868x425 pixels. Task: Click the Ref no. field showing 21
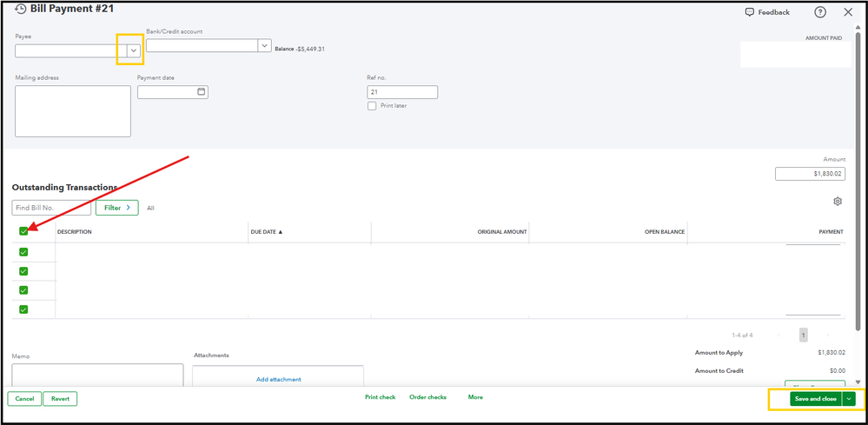pos(402,92)
